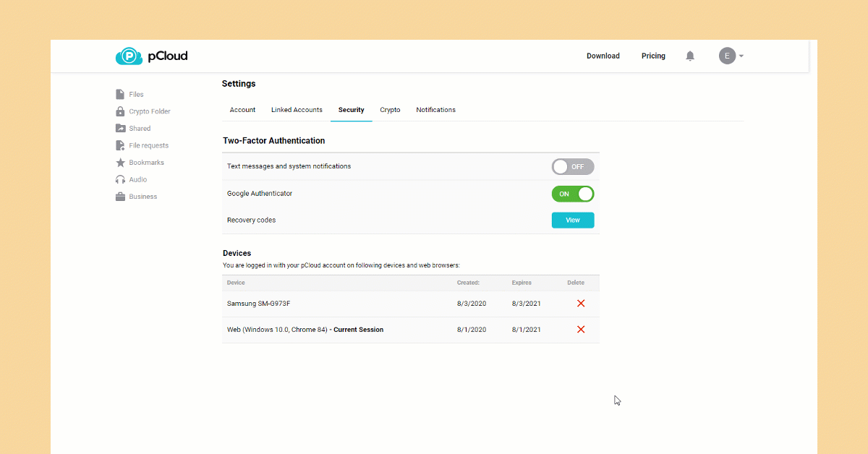
Task: Open Files in the sidebar
Action: 136,95
